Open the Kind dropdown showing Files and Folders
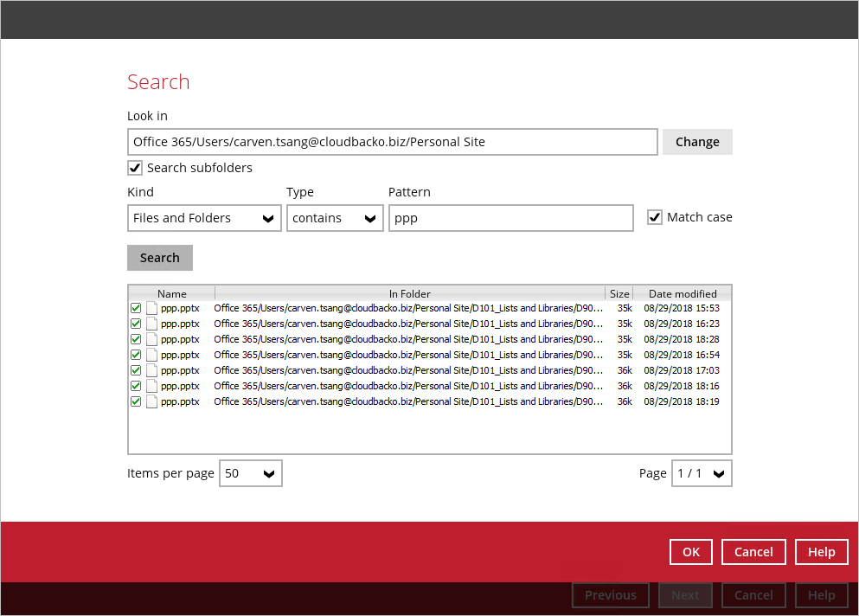859x616 pixels. 204,219
